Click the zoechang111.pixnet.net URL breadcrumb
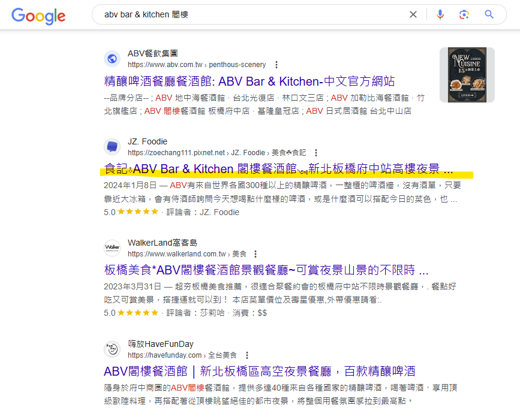Screen dimensions: 520x420 [x=176, y=153]
